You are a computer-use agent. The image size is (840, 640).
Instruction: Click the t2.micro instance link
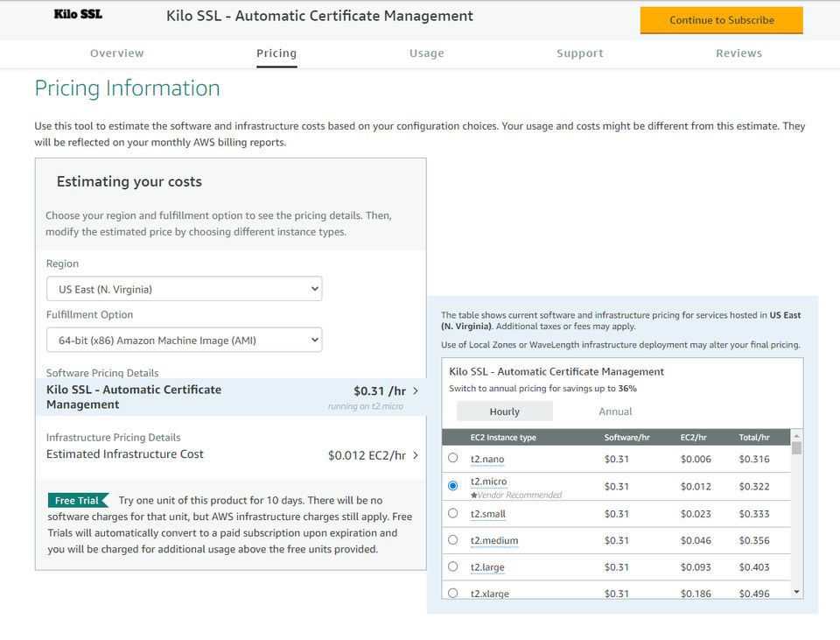click(488, 482)
